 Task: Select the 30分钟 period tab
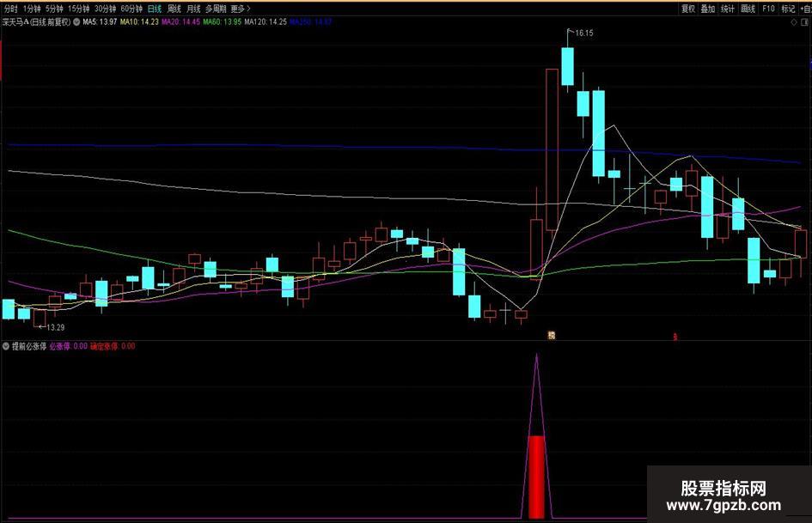coord(105,9)
